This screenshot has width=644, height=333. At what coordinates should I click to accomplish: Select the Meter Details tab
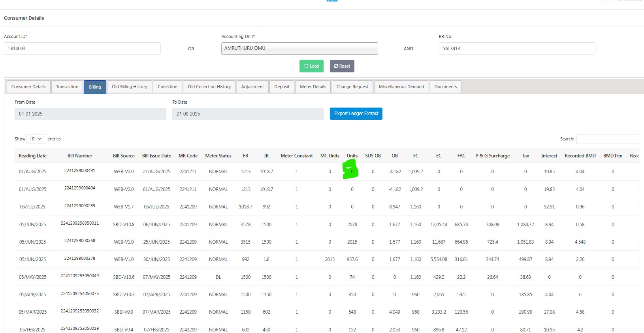313,87
